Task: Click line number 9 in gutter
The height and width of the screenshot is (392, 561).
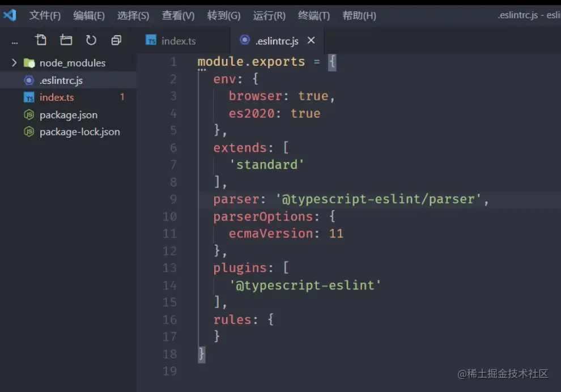Action: coord(173,199)
